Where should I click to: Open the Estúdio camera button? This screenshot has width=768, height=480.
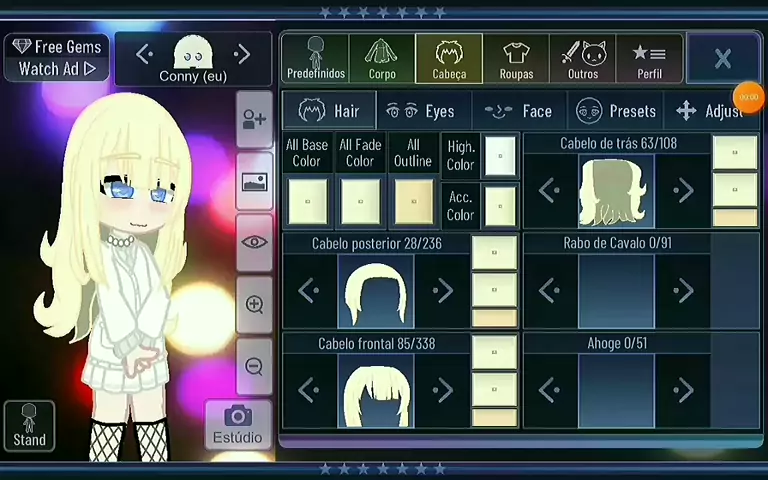(237, 424)
